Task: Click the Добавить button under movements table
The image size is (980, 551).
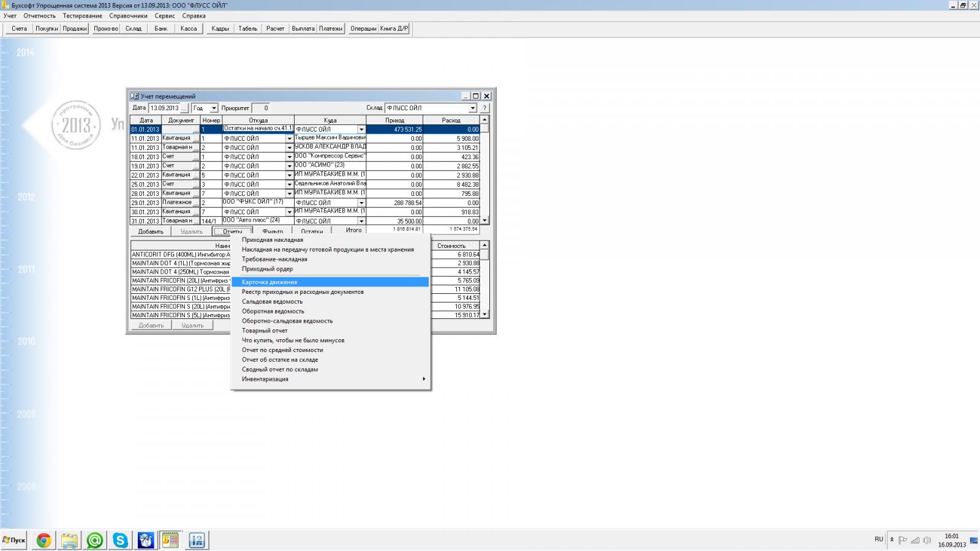Action: click(151, 231)
